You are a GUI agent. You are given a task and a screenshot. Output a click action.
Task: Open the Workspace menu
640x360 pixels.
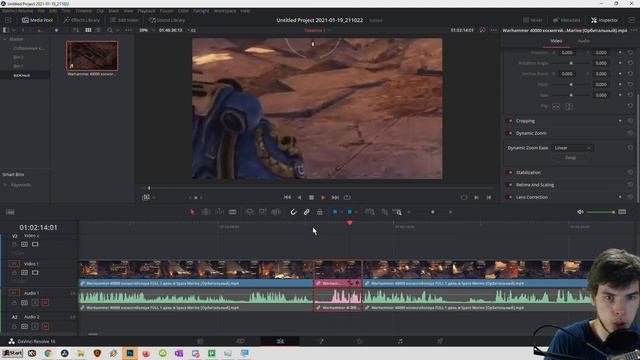pyautogui.click(x=225, y=11)
